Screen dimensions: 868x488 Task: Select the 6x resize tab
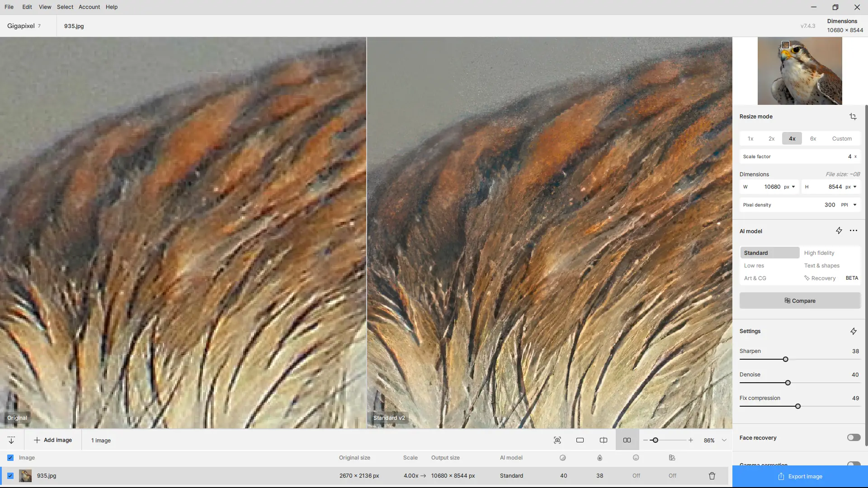click(x=813, y=139)
